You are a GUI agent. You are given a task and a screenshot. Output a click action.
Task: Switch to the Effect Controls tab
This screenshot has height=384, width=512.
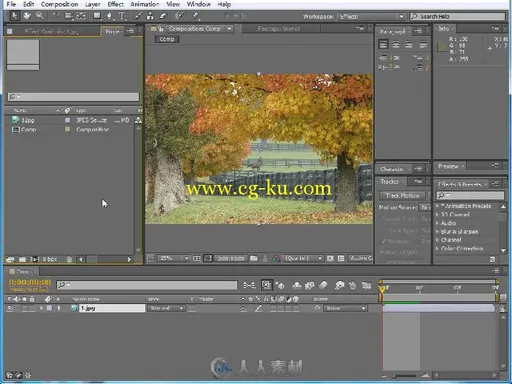52,31
